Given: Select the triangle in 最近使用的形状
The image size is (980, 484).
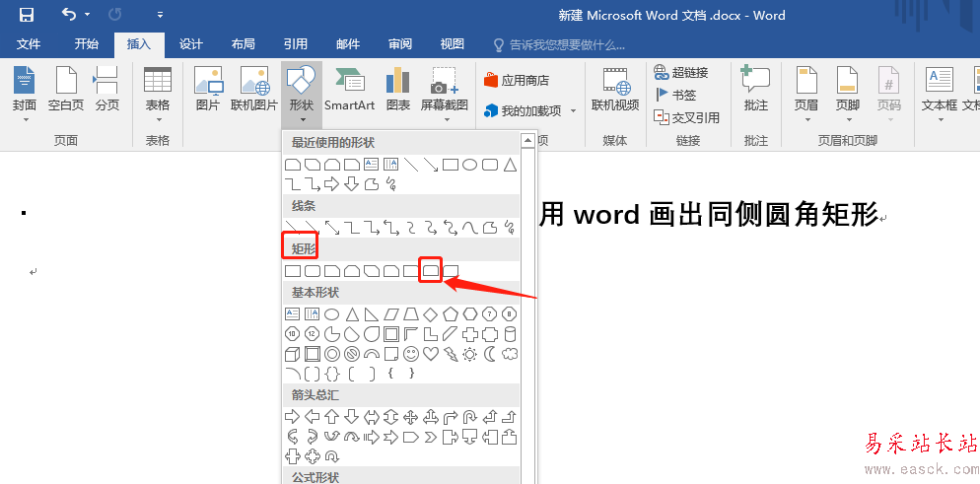Looking at the screenshot, I should [x=511, y=165].
